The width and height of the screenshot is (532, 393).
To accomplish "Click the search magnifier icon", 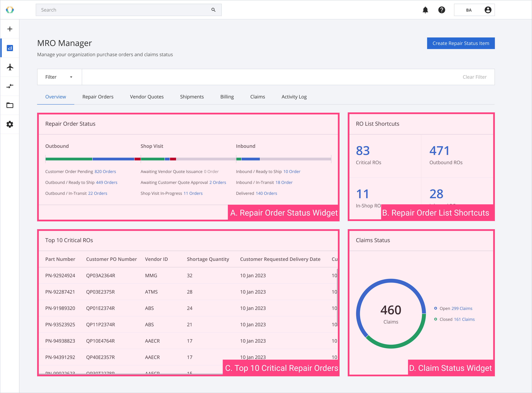I will click(x=213, y=10).
